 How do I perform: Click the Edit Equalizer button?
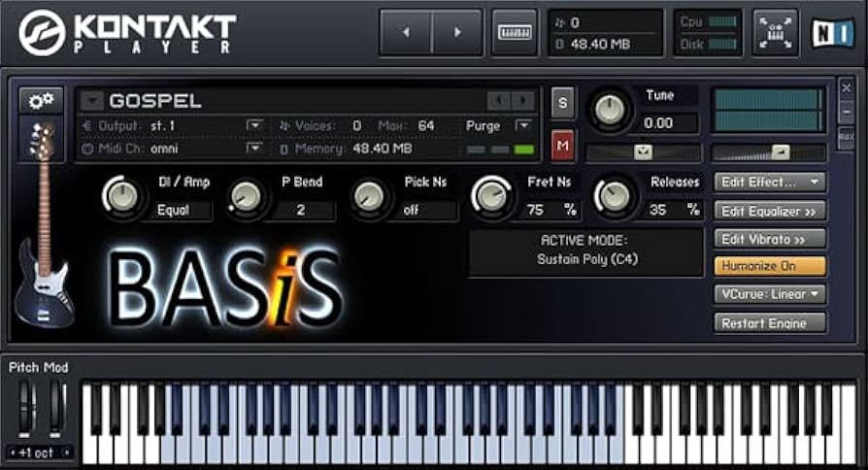[770, 210]
